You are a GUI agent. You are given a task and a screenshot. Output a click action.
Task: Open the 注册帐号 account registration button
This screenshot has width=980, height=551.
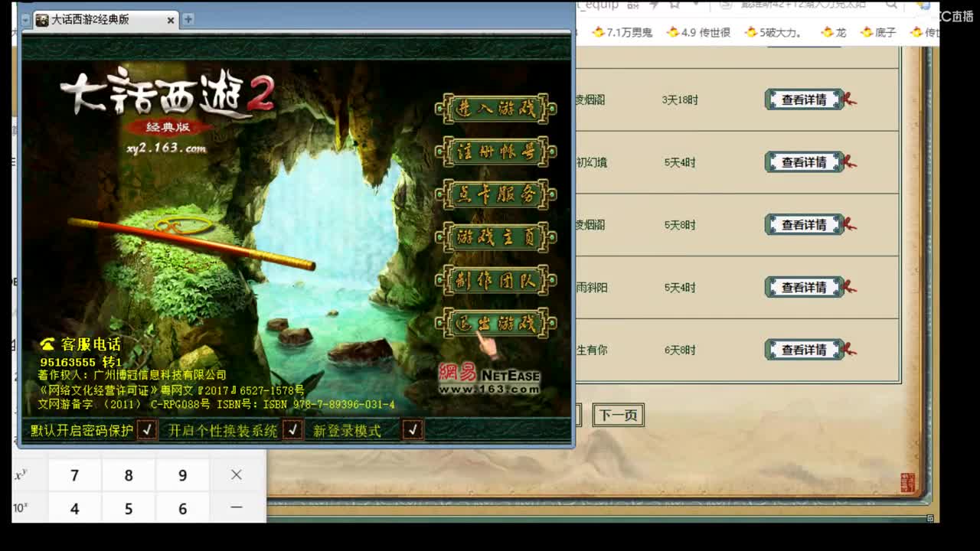tap(495, 152)
